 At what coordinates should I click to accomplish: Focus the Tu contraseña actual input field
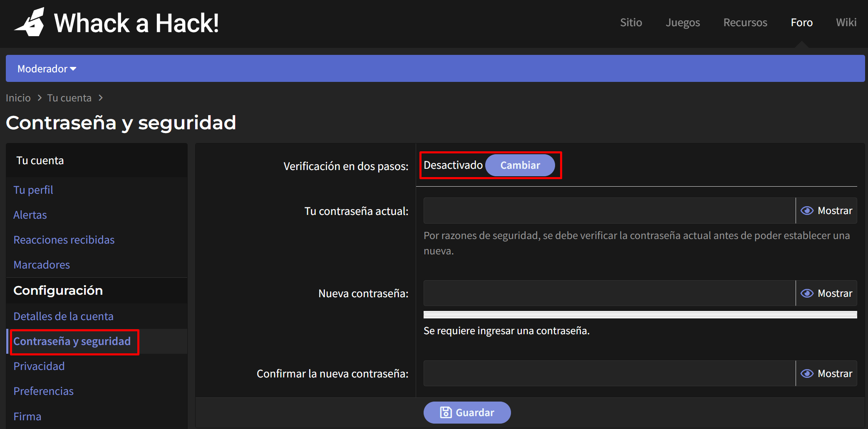pos(609,211)
